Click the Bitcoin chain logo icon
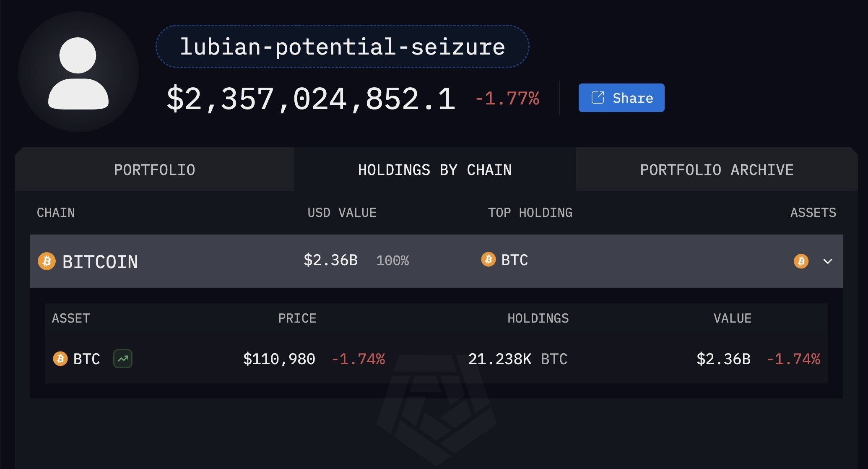The image size is (868, 469). 47,261
